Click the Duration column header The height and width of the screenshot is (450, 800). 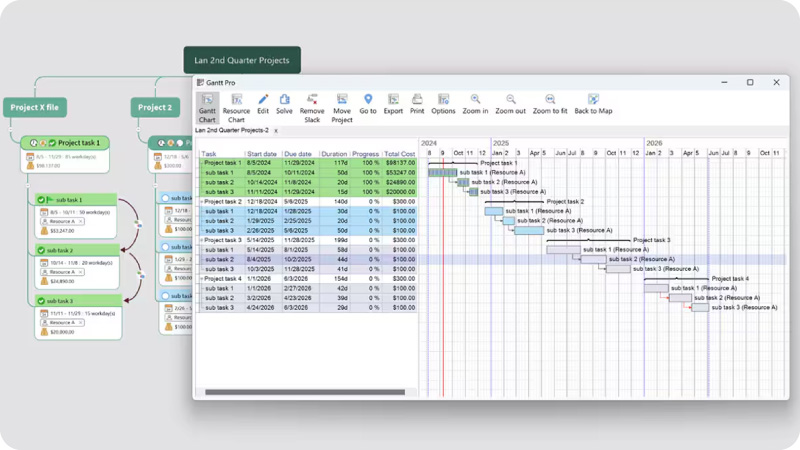click(x=334, y=154)
